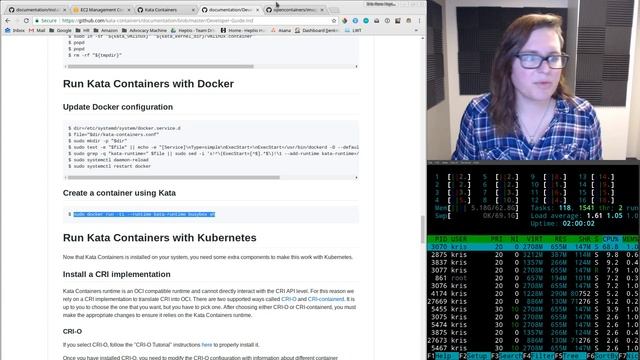The image size is (640, 360).
Task: Click 'Run Kata Containers with Kubernetes' heading
Action: pos(160,238)
